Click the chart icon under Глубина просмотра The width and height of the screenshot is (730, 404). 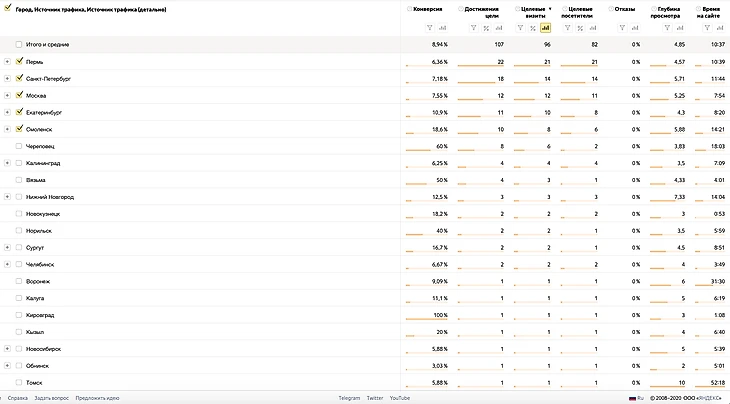tap(679, 28)
